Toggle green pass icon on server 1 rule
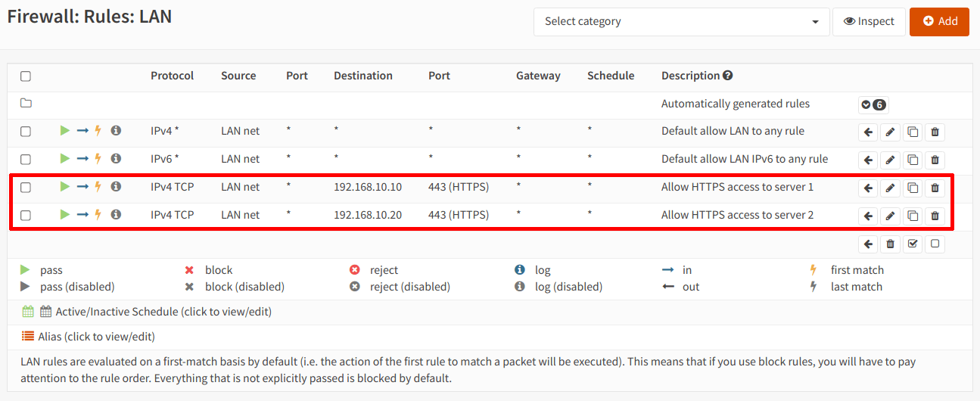Viewport: 980px width, 401px height. click(x=65, y=187)
